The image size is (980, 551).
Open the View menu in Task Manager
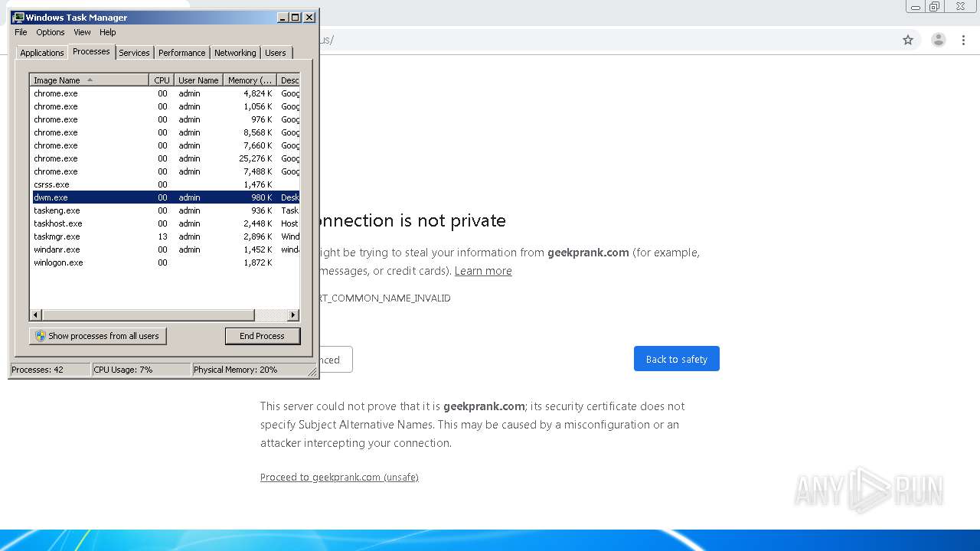click(82, 32)
